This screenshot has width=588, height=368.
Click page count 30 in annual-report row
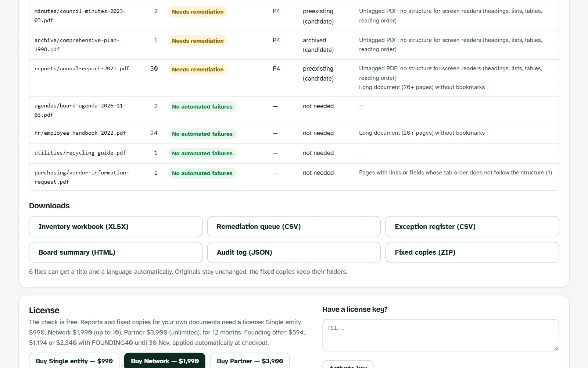(x=154, y=68)
